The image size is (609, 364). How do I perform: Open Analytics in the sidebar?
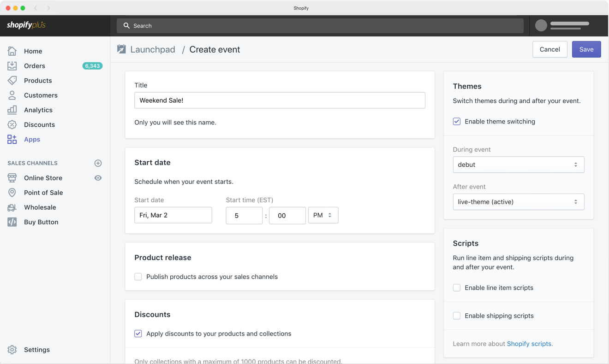click(x=38, y=110)
